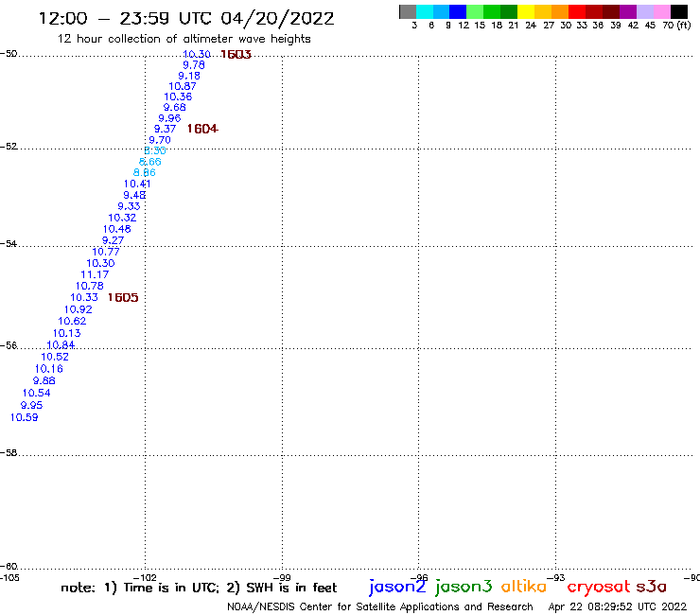Image resolution: width=700 pixels, height=615 pixels.
Task: Click the -99 longitude axis label
Action: (282, 578)
